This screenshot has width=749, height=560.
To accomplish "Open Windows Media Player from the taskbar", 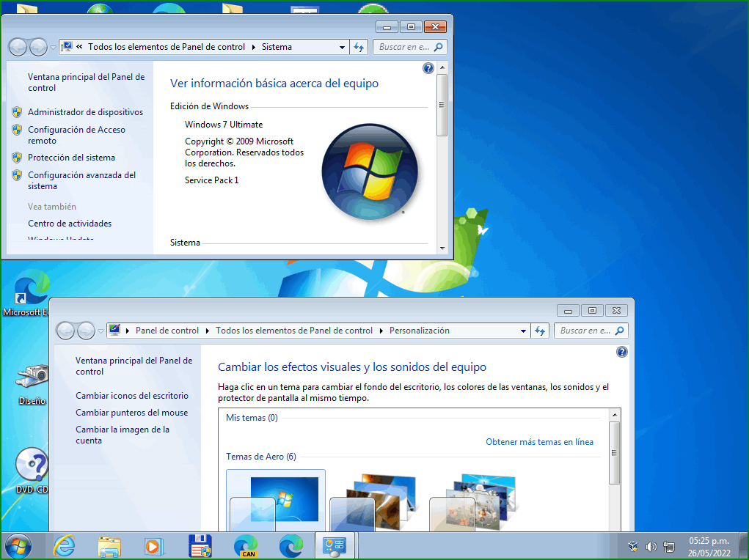I will click(x=154, y=546).
